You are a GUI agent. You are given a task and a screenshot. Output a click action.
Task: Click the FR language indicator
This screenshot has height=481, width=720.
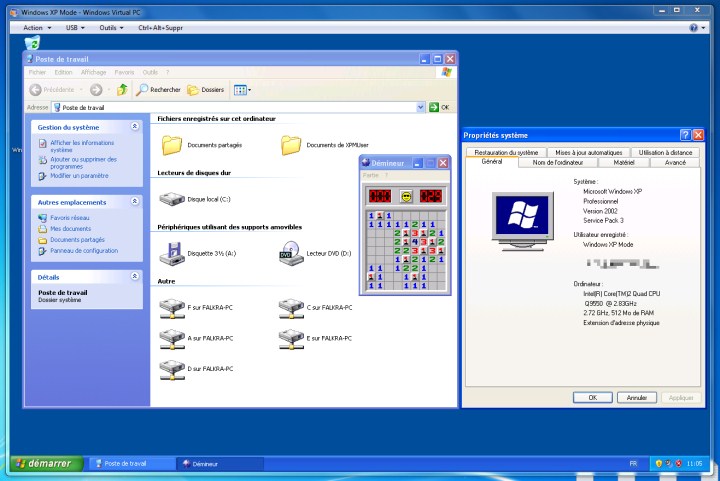(x=633, y=464)
